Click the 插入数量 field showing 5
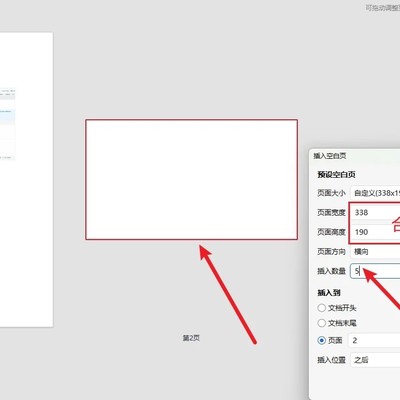The height and width of the screenshot is (400, 400). [375, 271]
